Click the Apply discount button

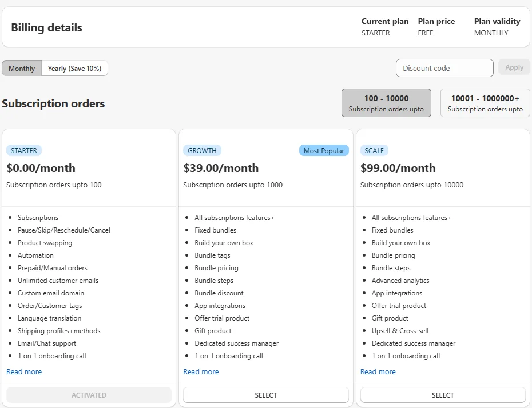coord(514,67)
